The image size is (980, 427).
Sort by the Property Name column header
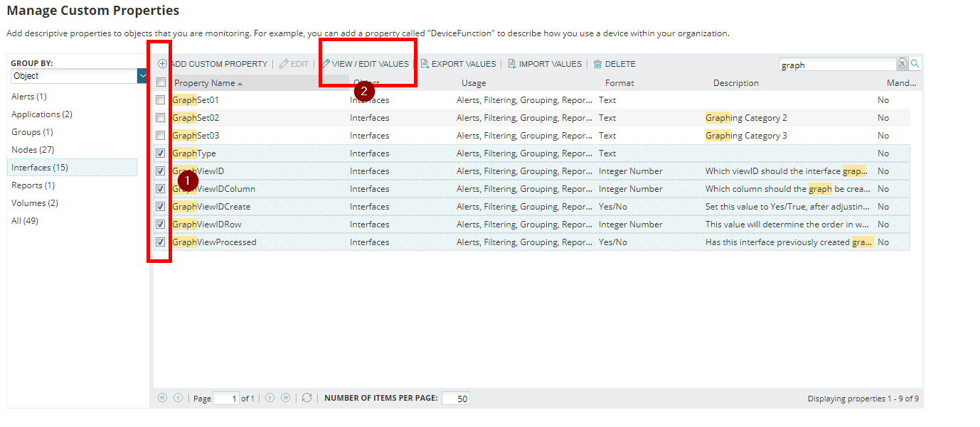[204, 83]
